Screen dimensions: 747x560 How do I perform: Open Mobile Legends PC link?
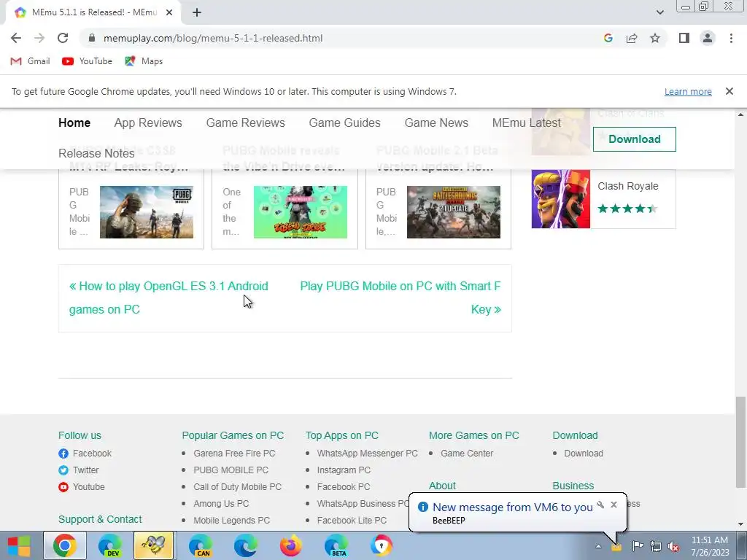pyautogui.click(x=231, y=521)
